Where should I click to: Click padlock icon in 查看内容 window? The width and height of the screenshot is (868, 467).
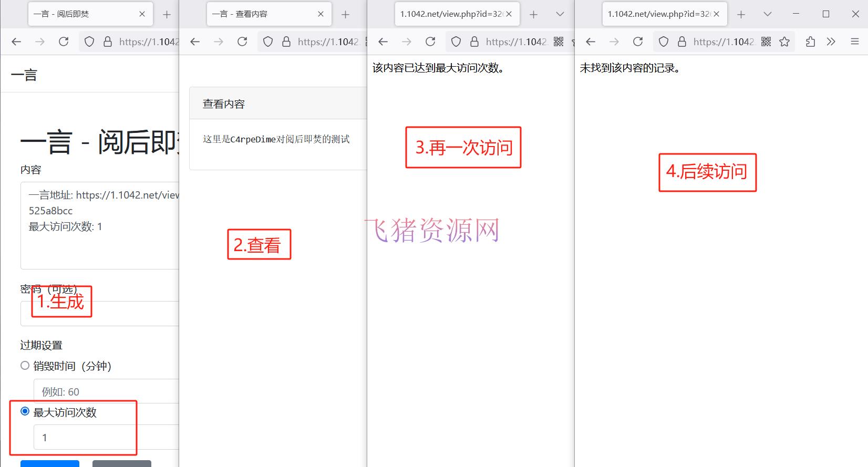(286, 41)
